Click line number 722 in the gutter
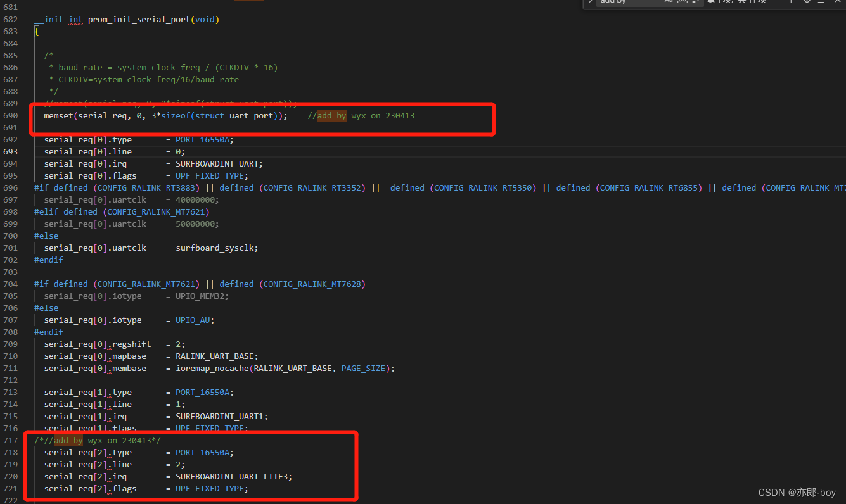Screen dimensions: 846x504 pyautogui.click(x=10, y=501)
